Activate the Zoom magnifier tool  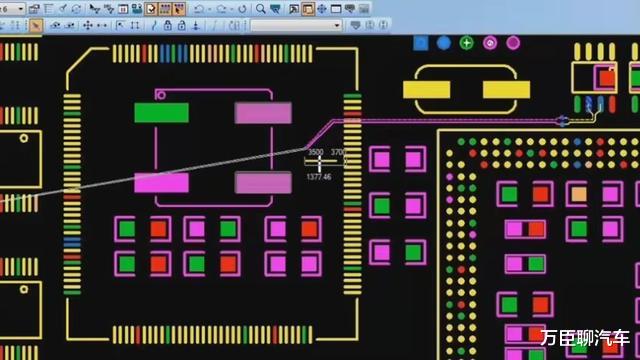(x=260, y=9)
